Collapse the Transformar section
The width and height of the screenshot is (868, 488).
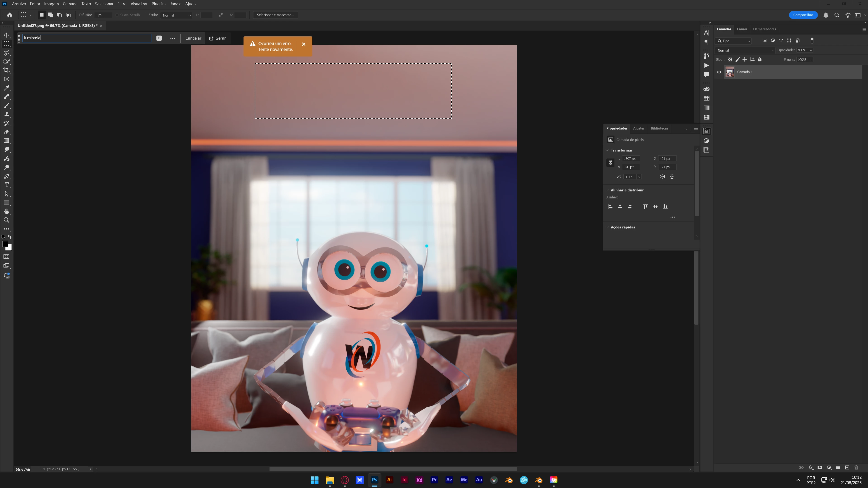[x=607, y=150]
